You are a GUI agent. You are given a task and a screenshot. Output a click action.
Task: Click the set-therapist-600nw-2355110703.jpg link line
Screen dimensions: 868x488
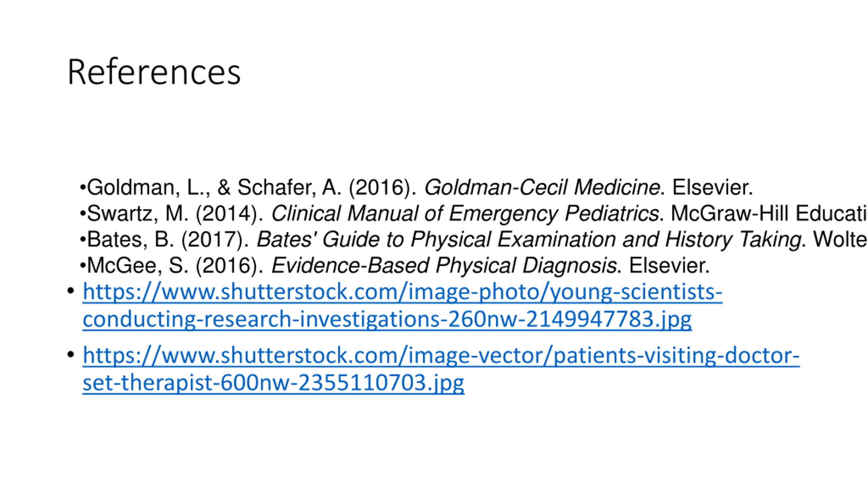pyautogui.click(x=273, y=383)
